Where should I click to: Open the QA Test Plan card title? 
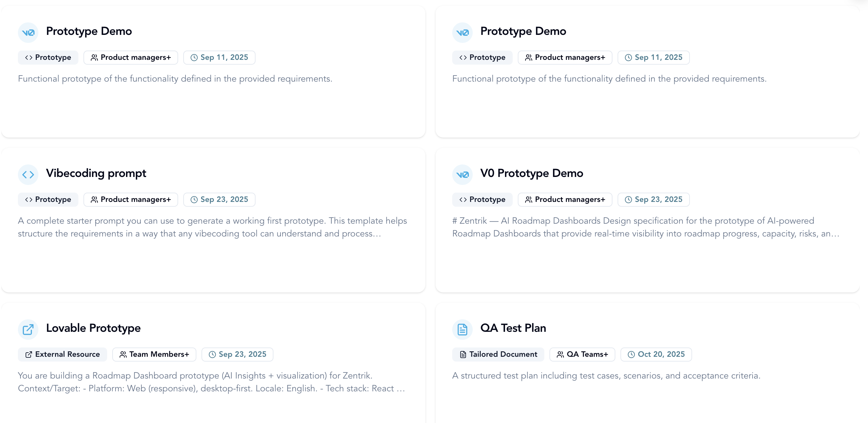(x=513, y=328)
